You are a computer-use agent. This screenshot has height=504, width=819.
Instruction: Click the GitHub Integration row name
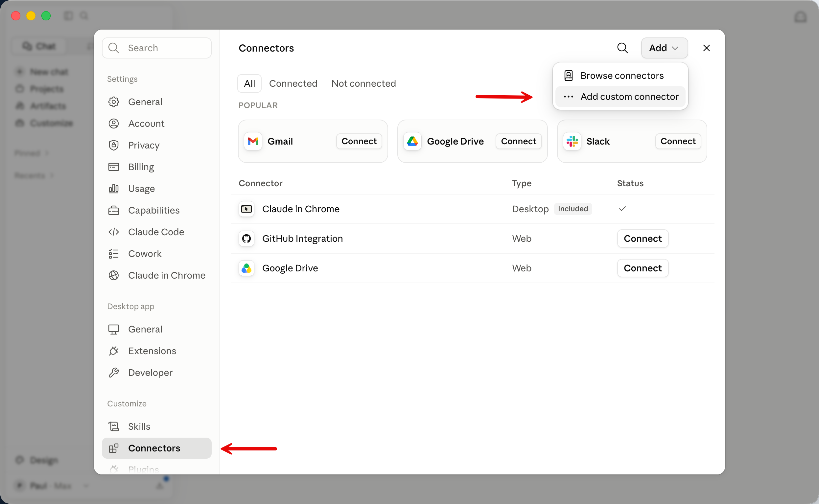pos(302,239)
